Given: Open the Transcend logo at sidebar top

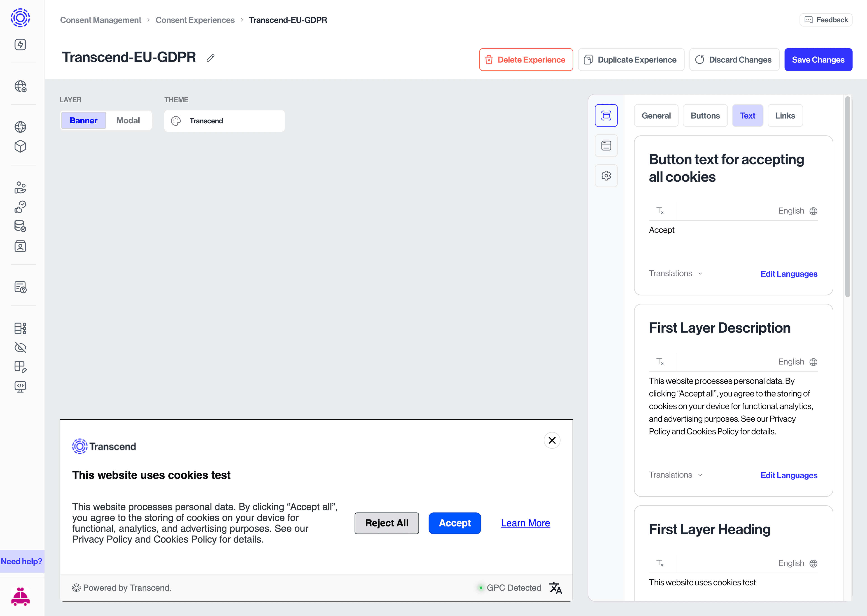Looking at the screenshot, I should pyautogui.click(x=20, y=17).
